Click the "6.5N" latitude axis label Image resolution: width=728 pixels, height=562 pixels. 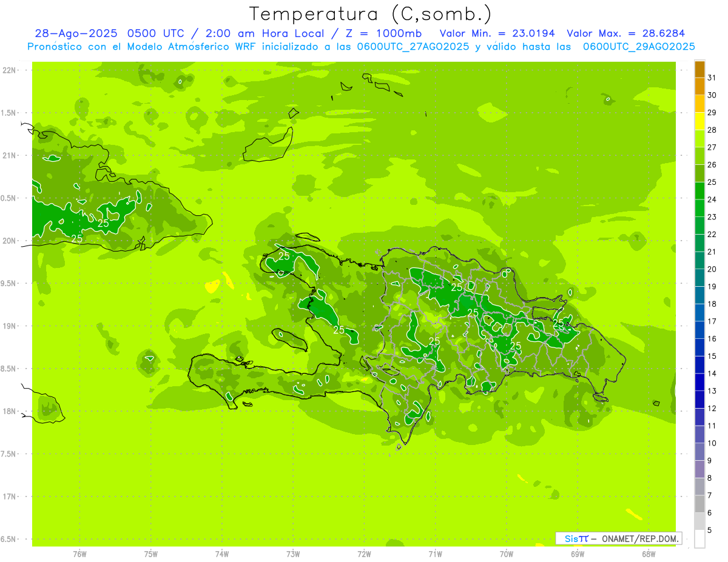pos(8,539)
